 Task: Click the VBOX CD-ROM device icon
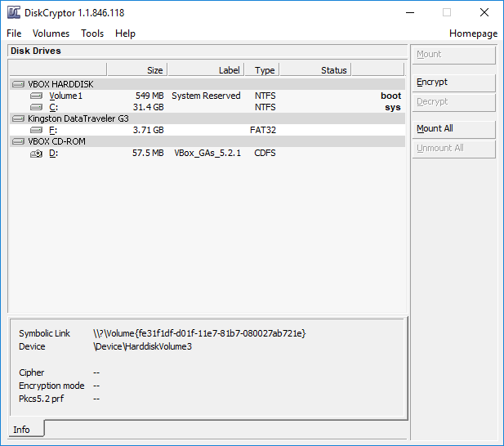pyautogui.click(x=19, y=141)
